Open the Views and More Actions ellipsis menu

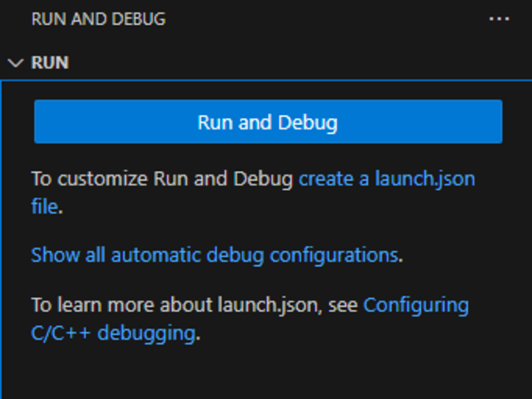tap(499, 20)
